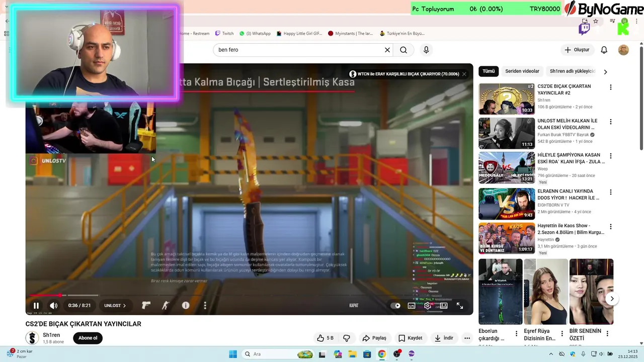Open options for Ebon'un çıkardığı short
The width and height of the screenshot is (644, 362).
516,333
